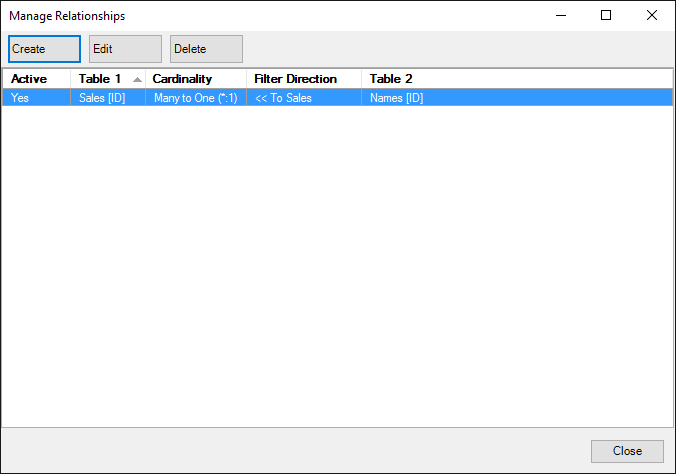The image size is (676, 474).
Task: Sort by the Filter Direction column header
Action: [304, 79]
